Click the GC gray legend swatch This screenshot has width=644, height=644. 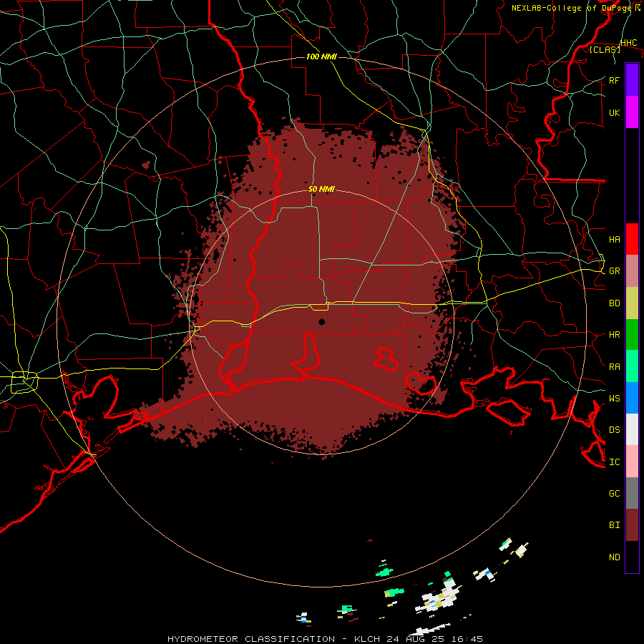(632, 493)
